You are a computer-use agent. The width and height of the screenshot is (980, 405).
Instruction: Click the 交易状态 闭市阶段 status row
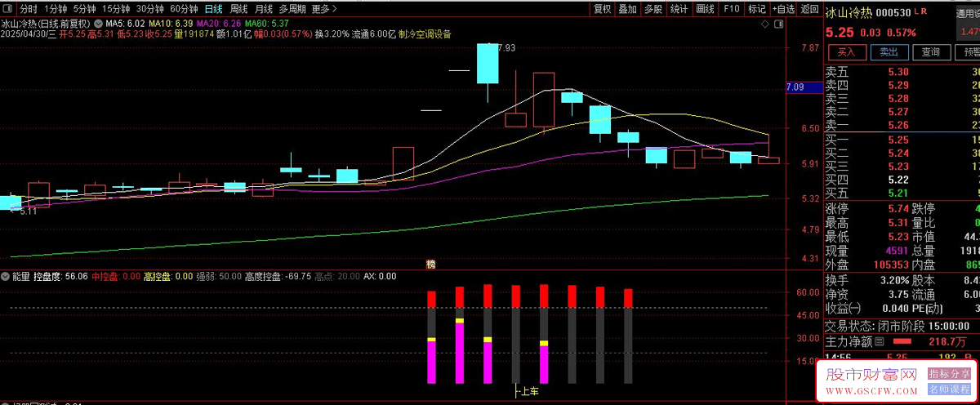(902, 326)
